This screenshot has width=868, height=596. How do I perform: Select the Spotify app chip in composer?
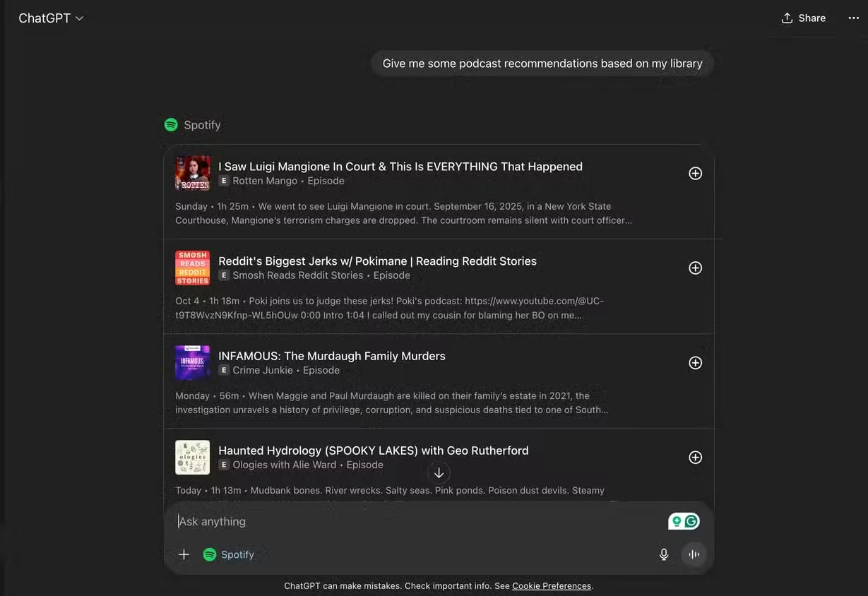point(229,554)
